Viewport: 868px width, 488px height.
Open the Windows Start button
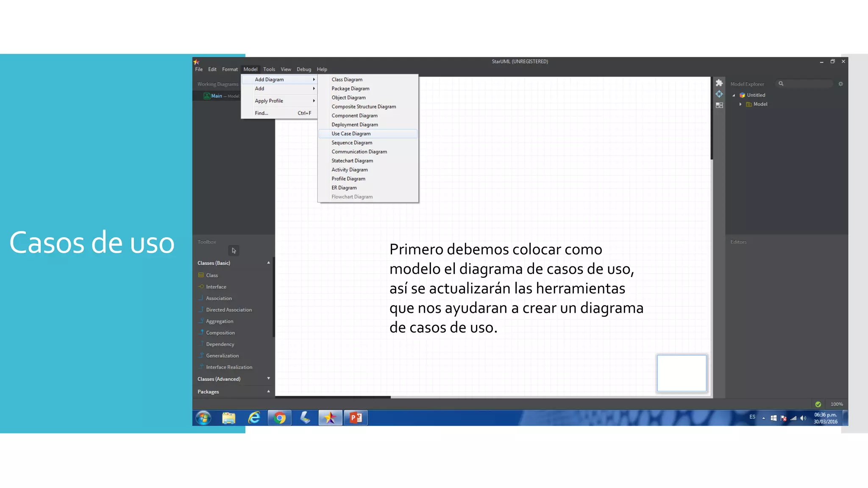pos(203,418)
